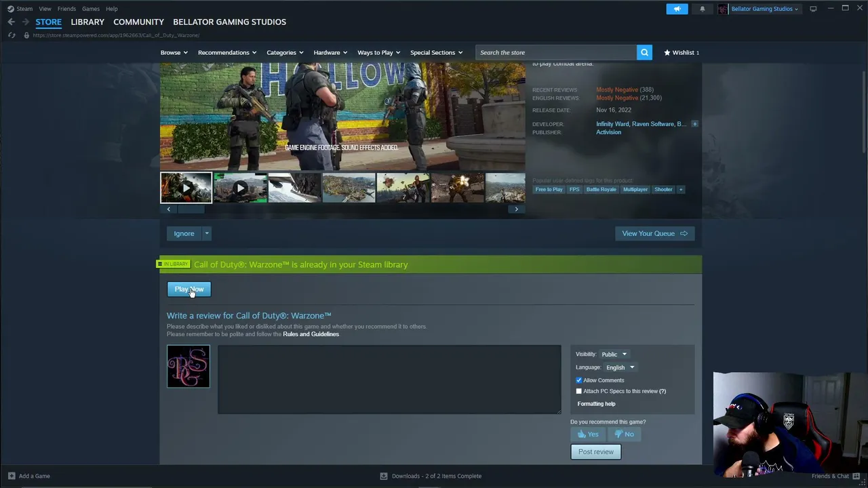Click the Play Now button

point(189,289)
